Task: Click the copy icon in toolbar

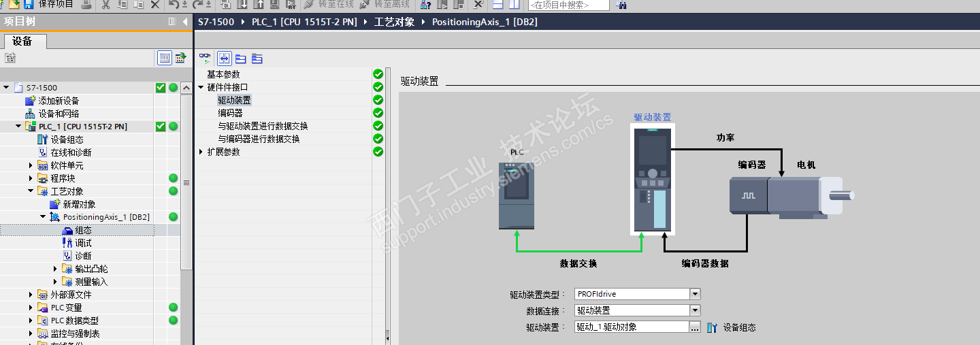Action: coord(122,4)
